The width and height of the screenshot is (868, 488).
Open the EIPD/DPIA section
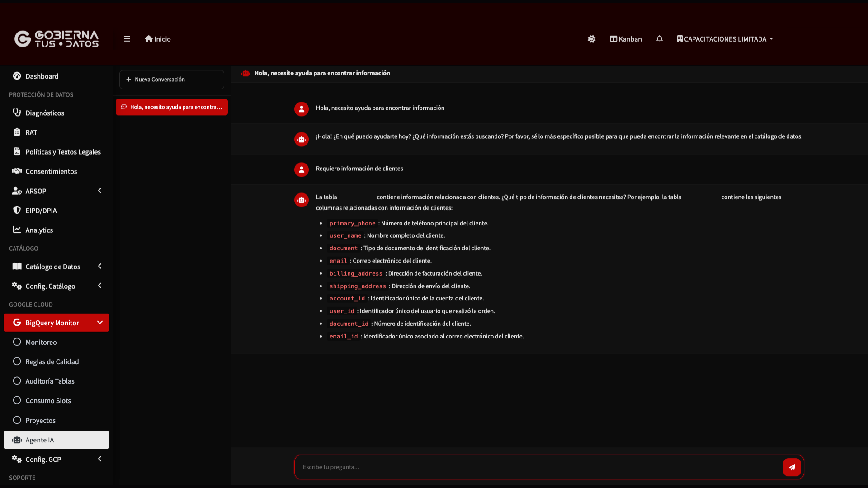(41, 210)
